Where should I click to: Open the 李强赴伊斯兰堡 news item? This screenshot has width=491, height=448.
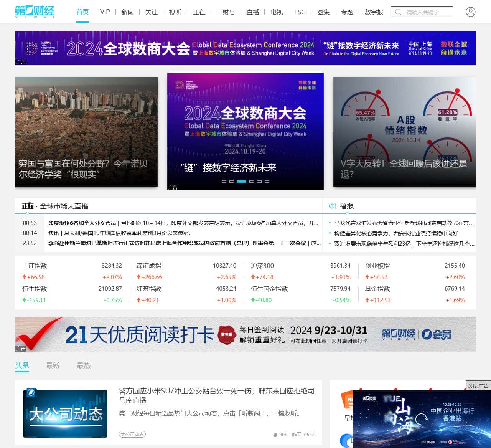click(185, 243)
